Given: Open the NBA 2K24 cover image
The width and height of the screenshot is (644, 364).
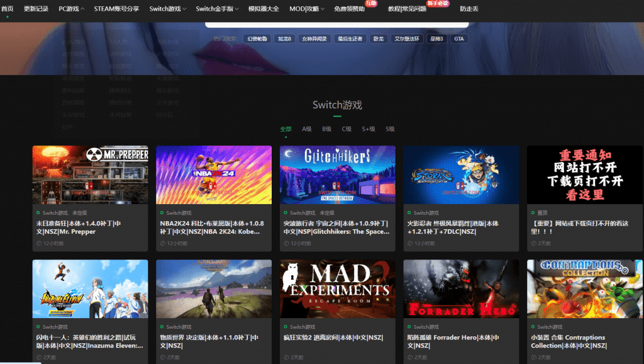Looking at the screenshot, I should (214, 174).
